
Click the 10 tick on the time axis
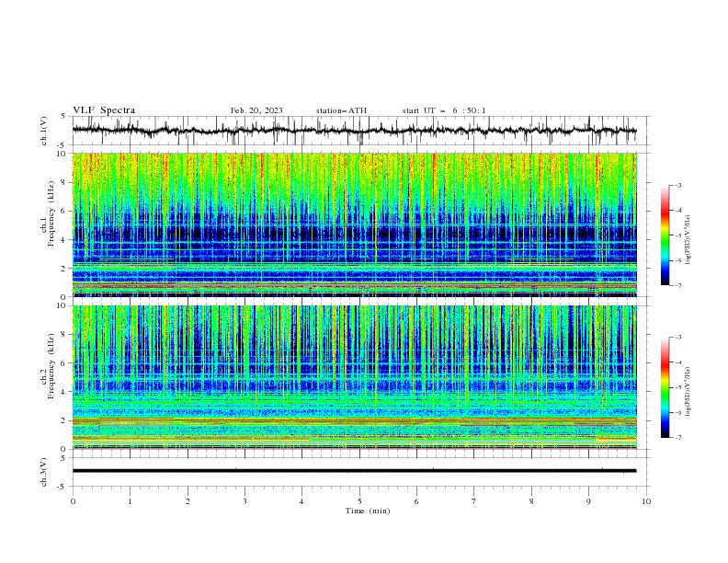click(646, 501)
